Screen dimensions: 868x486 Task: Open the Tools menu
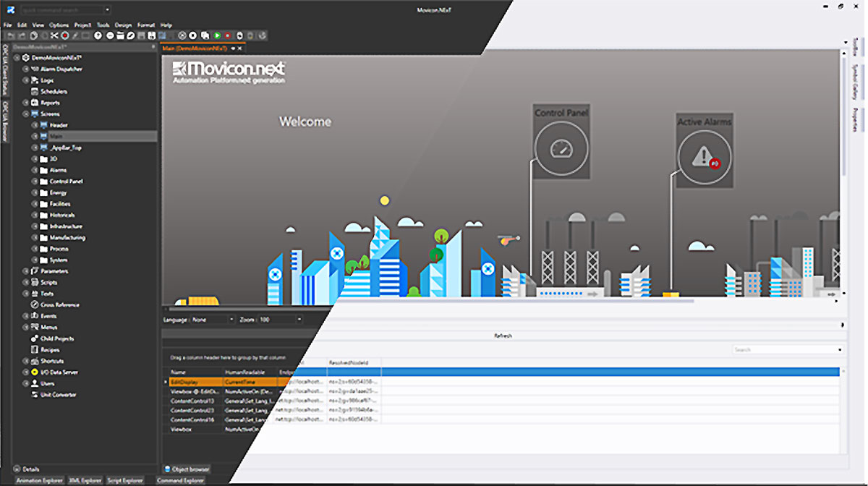click(x=103, y=25)
